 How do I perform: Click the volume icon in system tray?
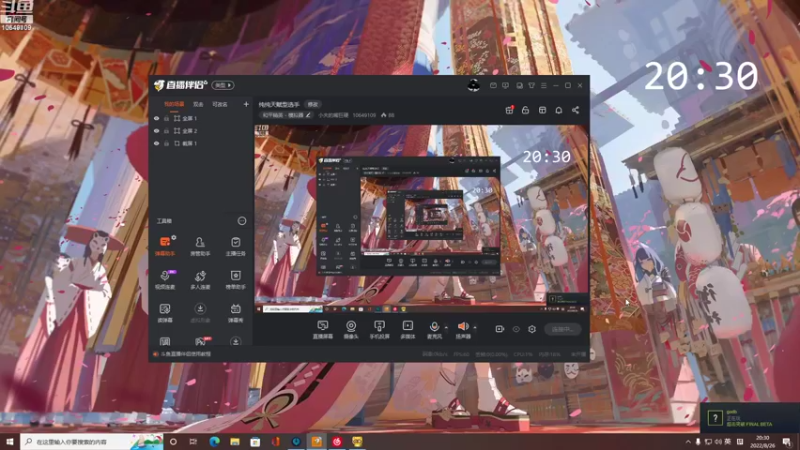718,442
